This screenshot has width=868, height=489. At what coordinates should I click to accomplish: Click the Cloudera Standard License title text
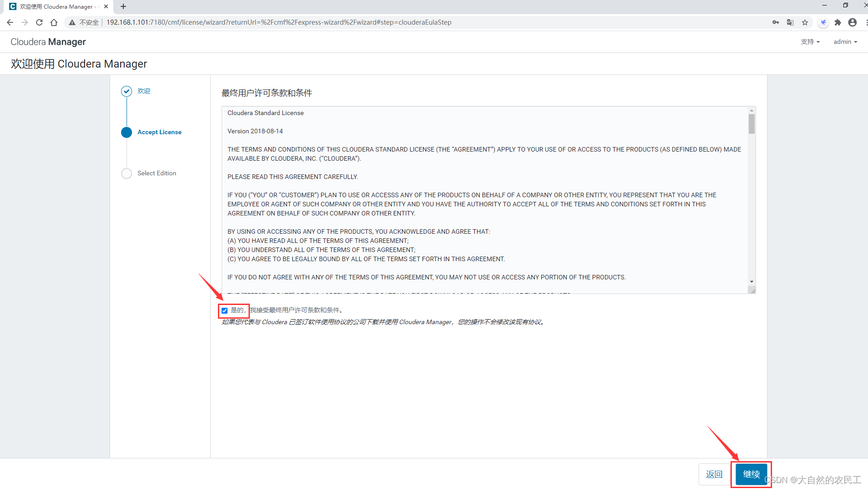pyautogui.click(x=265, y=113)
